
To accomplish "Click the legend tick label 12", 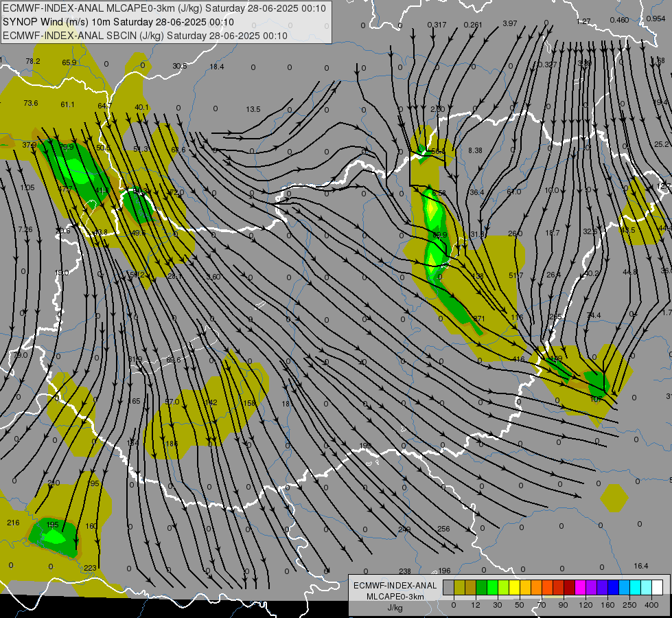I will tap(476, 605).
